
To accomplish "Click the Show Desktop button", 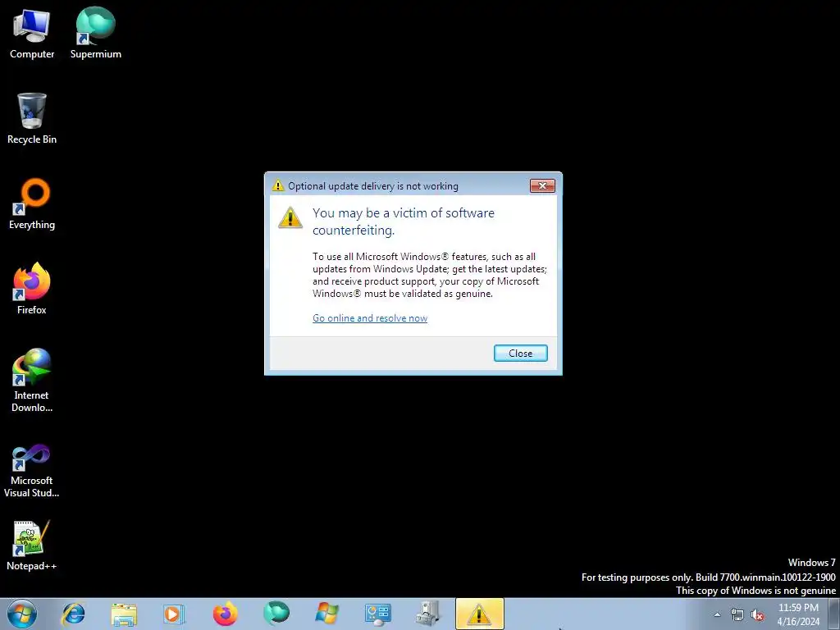I will tap(834, 614).
